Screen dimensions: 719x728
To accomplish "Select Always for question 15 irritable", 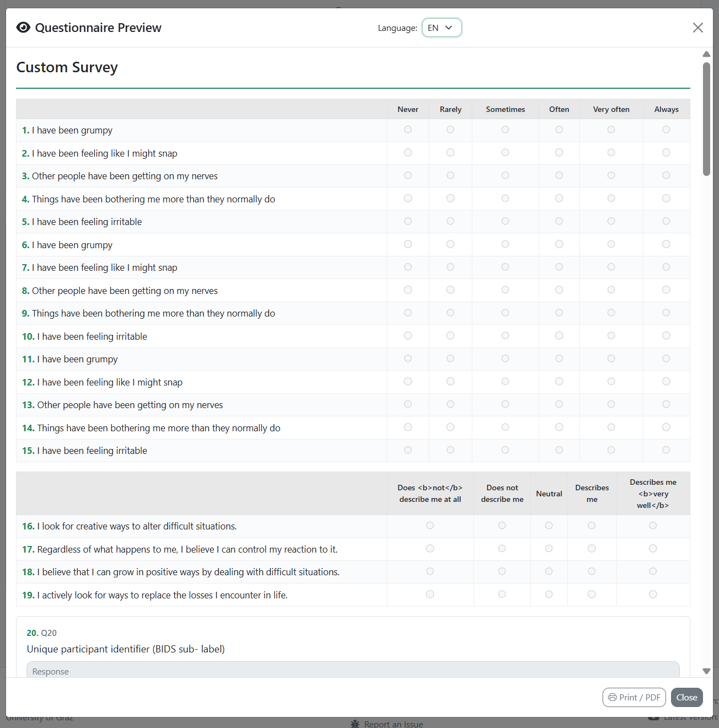I will coord(666,450).
